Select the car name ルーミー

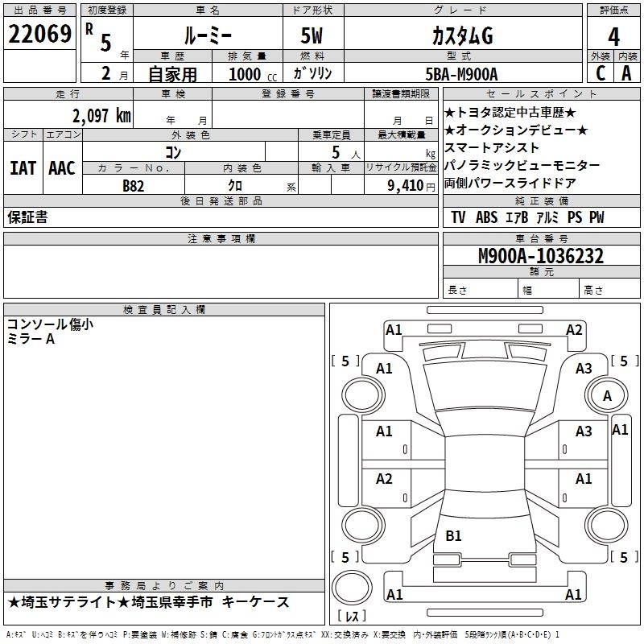click(208, 35)
